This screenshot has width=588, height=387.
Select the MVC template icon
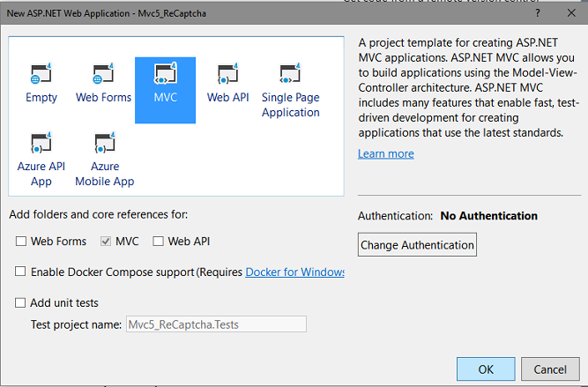click(x=166, y=73)
